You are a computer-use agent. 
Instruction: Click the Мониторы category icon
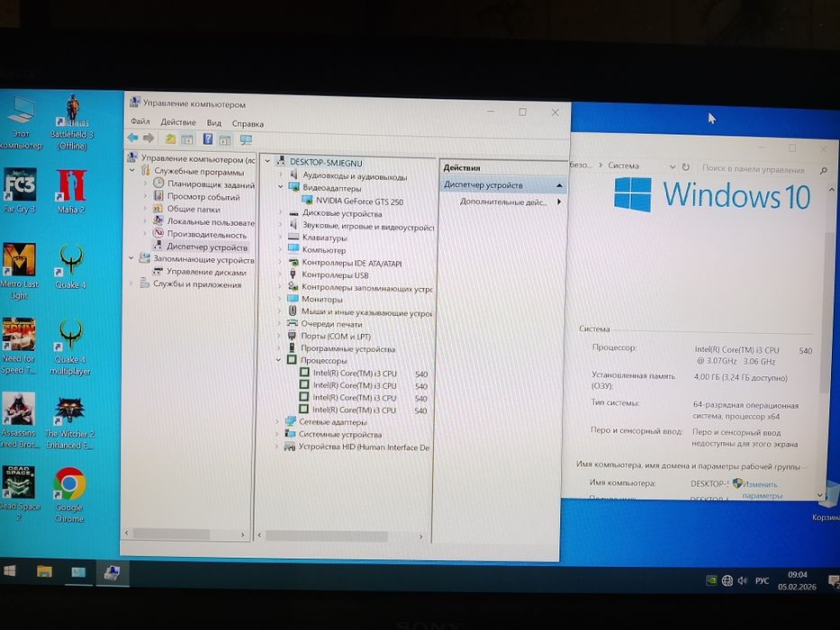[x=293, y=299]
